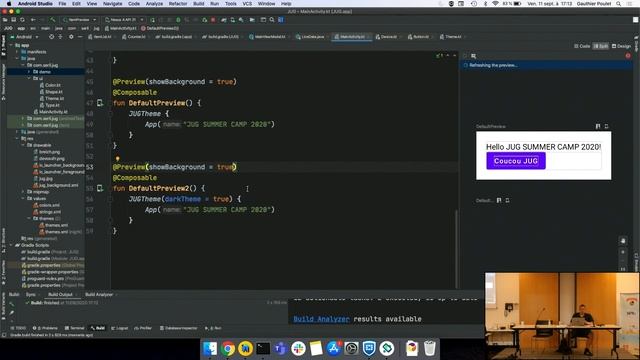Click the red error indicator in preview pane
Screen dimensions: 640x360
pyautogui.click(x=628, y=56)
